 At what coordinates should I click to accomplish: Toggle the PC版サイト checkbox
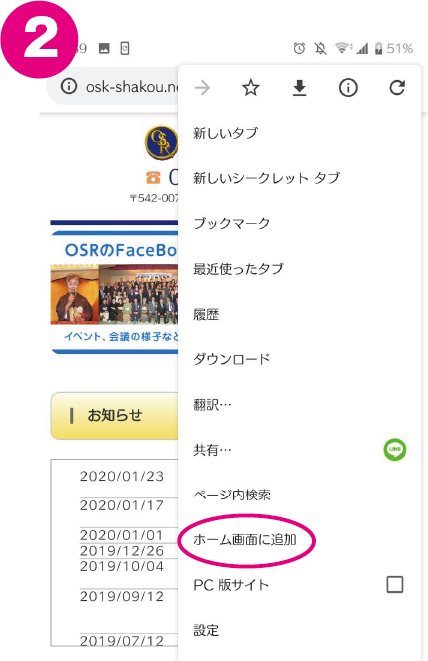[395, 585]
